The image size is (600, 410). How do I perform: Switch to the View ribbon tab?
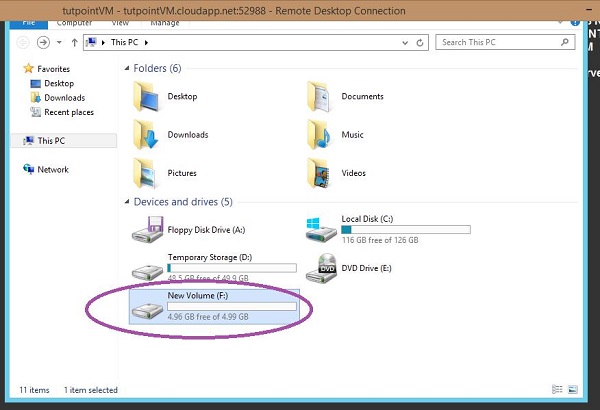click(x=119, y=20)
